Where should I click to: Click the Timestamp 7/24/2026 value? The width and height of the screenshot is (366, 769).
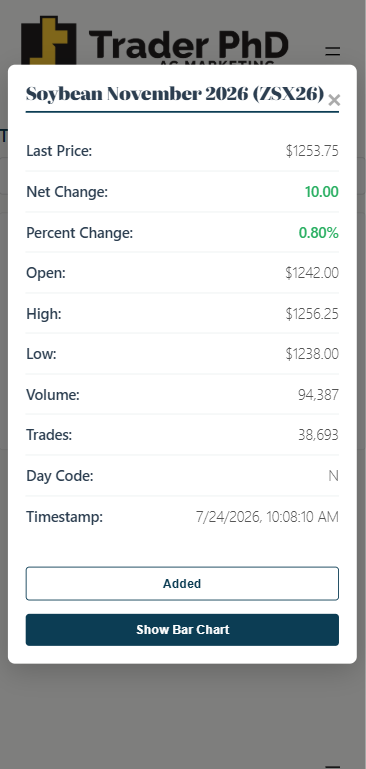(267, 517)
